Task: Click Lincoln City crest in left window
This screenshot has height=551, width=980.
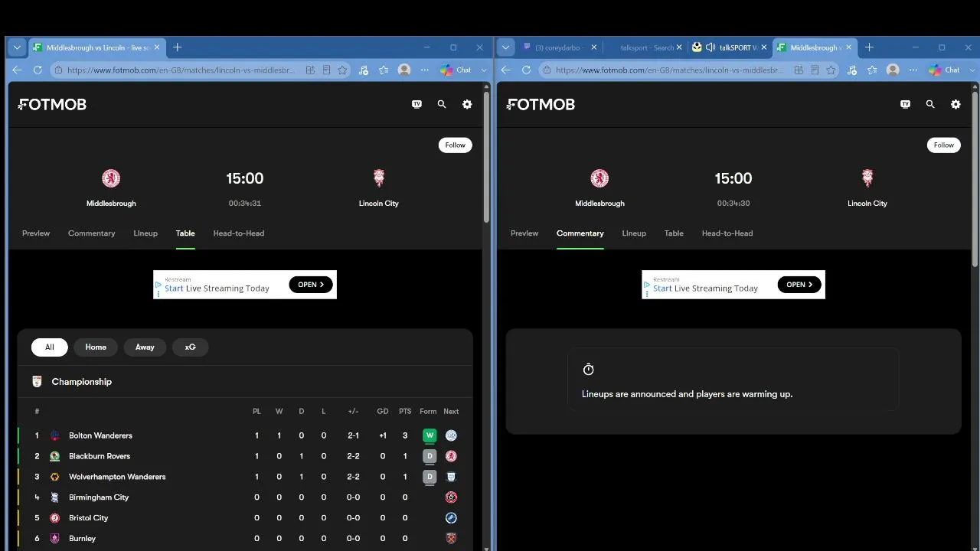Action: [379, 178]
